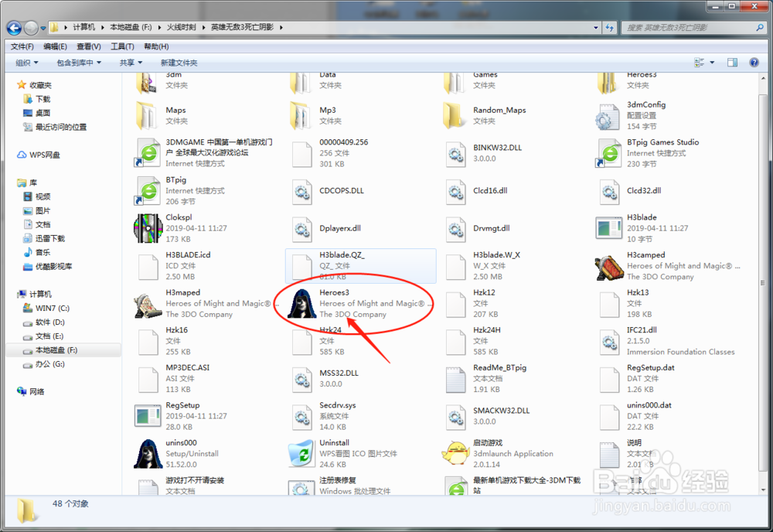Image resolution: width=773 pixels, height=532 pixels.
Task: Open the Mp3 folder icon
Action: [x=300, y=116]
